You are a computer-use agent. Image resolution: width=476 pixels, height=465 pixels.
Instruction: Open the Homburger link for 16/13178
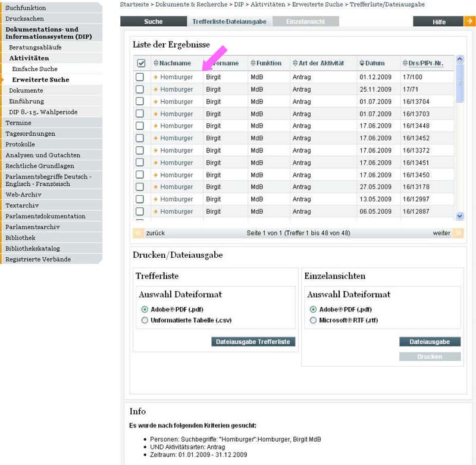coord(176,187)
